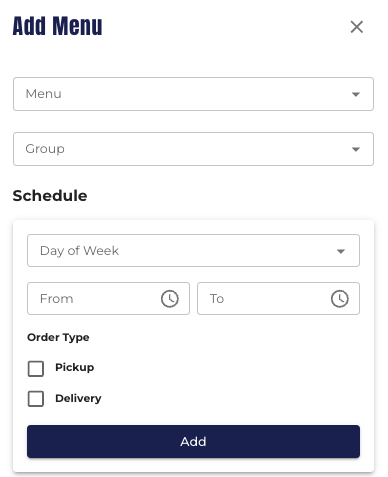Click the Schedule section heading
388x477 pixels.
50,196
